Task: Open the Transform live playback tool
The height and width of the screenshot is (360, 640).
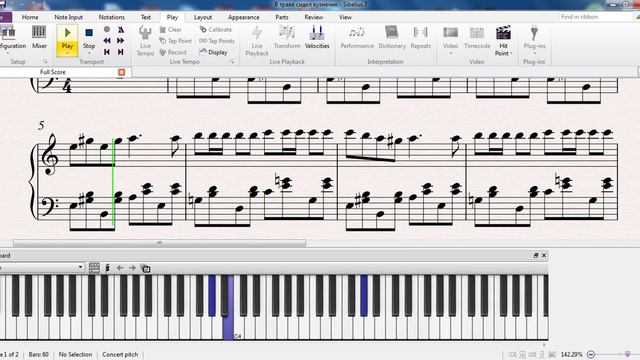Action: click(287, 38)
